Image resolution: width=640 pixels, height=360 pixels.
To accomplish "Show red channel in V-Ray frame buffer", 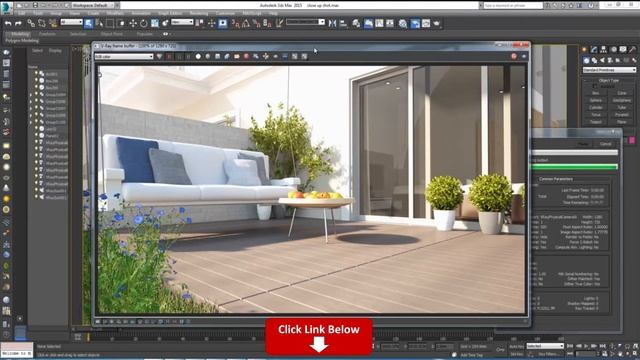I will click(169, 56).
